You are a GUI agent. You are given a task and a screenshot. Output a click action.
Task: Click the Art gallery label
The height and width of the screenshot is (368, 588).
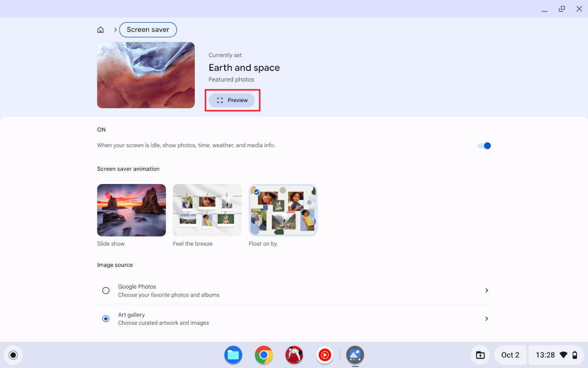[131, 315]
